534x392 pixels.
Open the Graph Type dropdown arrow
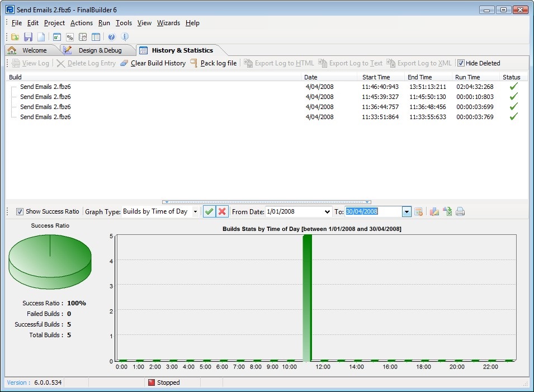pyautogui.click(x=195, y=211)
